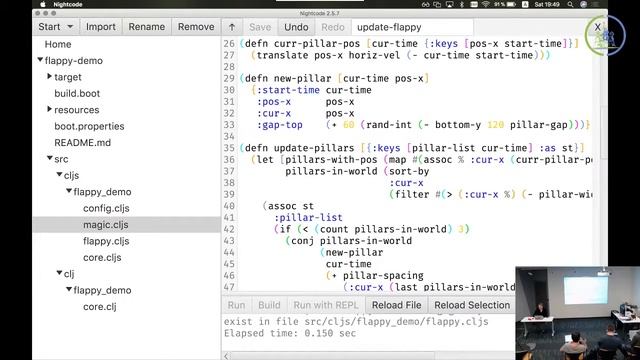The height and width of the screenshot is (360, 640).
Task: Click the Import button
Action: coord(100,27)
